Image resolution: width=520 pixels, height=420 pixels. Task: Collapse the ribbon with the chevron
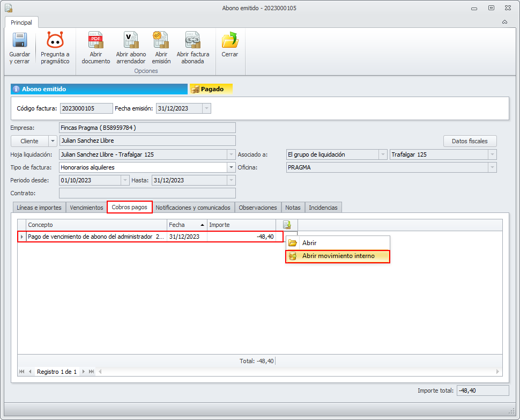[x=504, y=22]
